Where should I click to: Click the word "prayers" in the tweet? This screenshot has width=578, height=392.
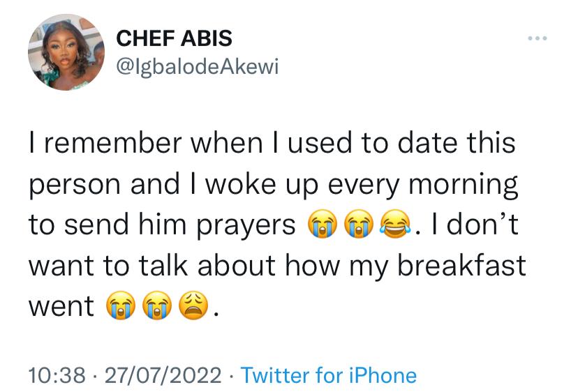coord(246,226)
